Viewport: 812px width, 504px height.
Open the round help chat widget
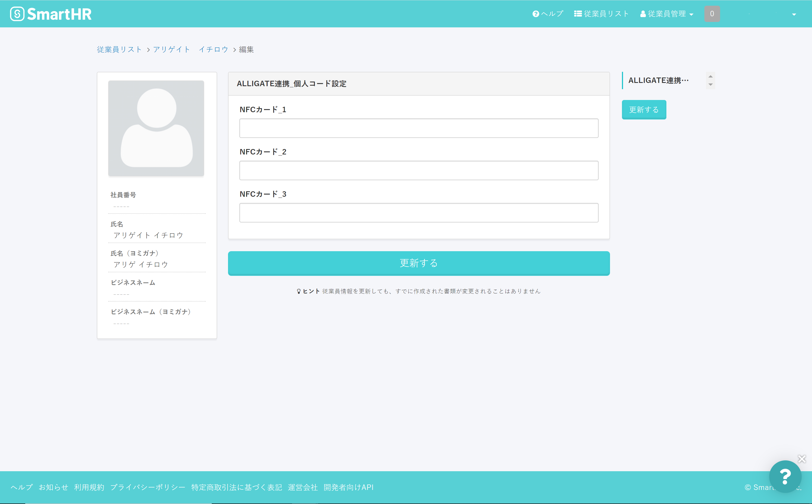(785, 476)
